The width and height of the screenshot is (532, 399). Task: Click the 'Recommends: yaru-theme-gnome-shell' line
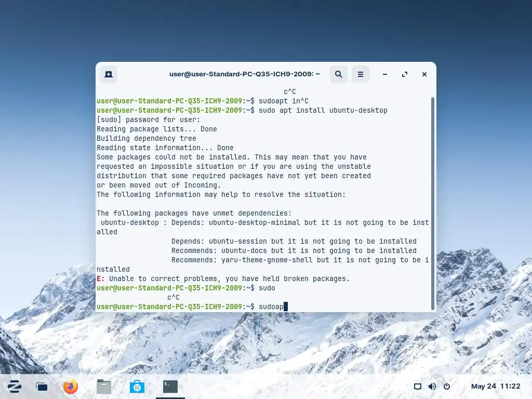(300, 260)
